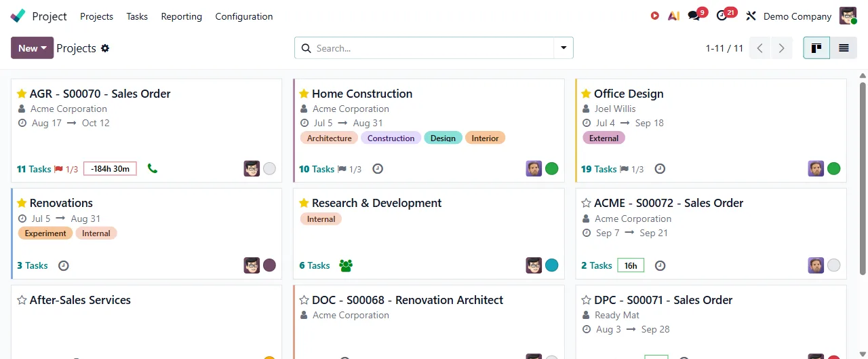868x359 pixels.
Task: Click milestone flag 1/3 on Office Design
Action: [631, 169]
